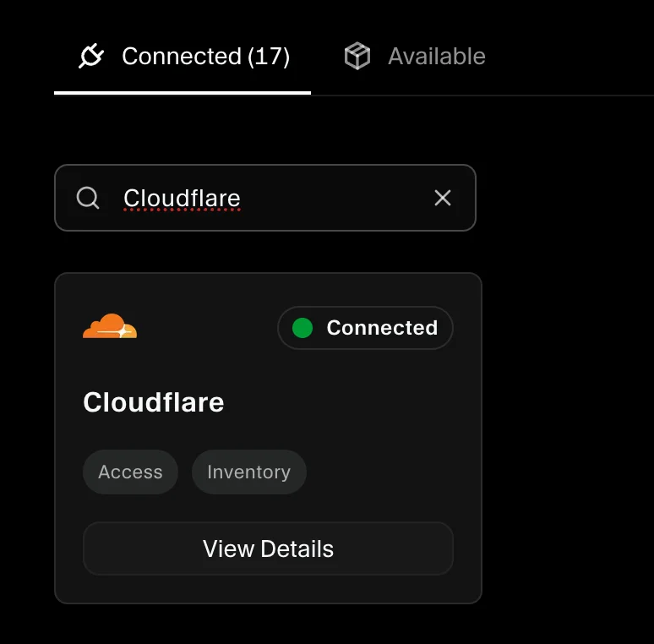This screenshot has width=654, height=644.
Task: Open View Details for Cloudflare
Action: [x=268, y=548]
